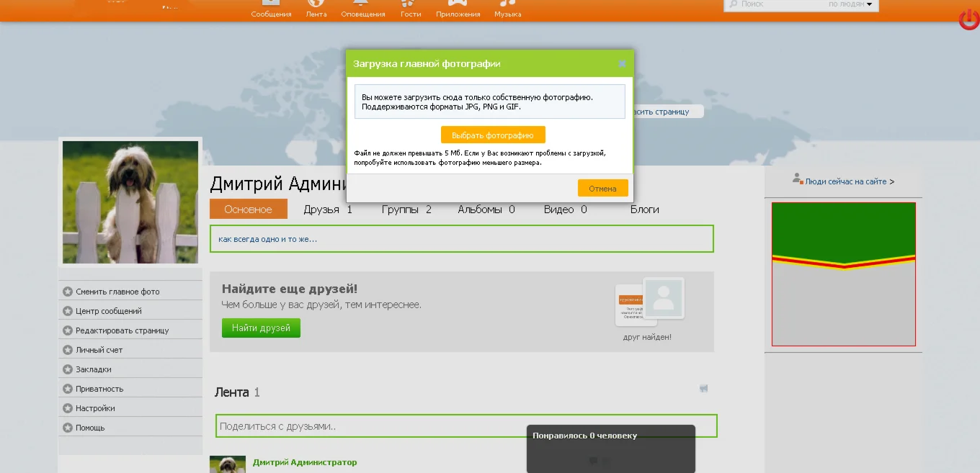The width and height of the screenshot is (980, 473).
Task: Click the Сменить главное фото link
Action: click(x=117, y=292)
